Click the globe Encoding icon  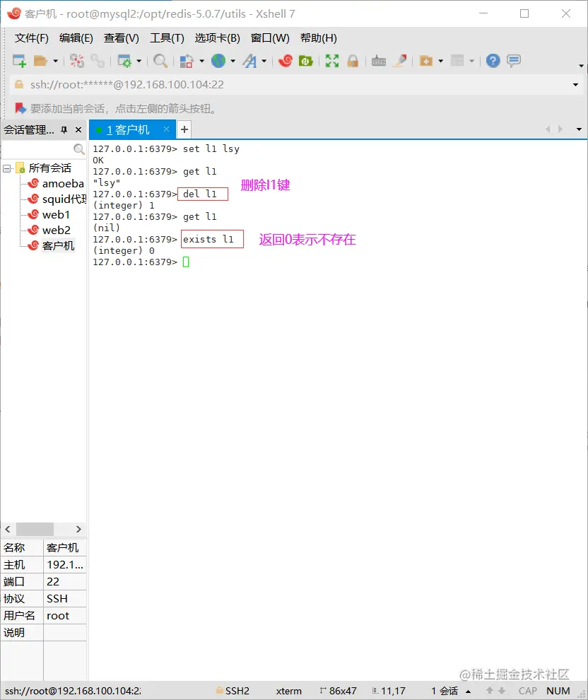(218, 61)
